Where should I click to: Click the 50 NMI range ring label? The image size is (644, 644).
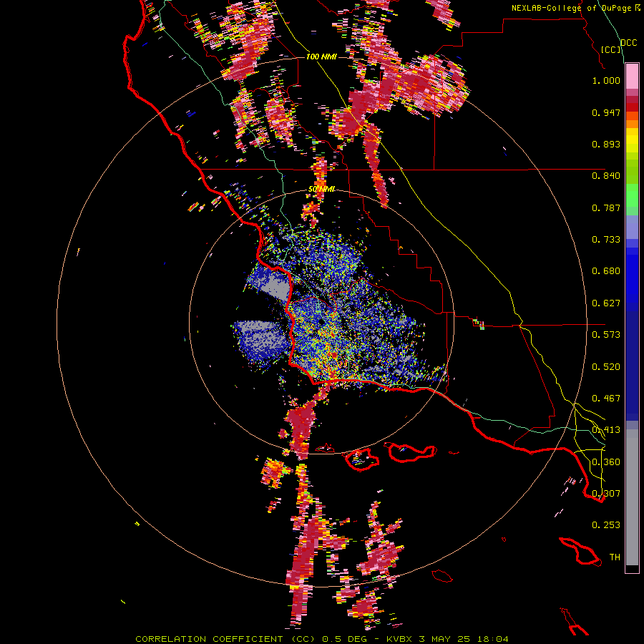click(x=321, y=190)
